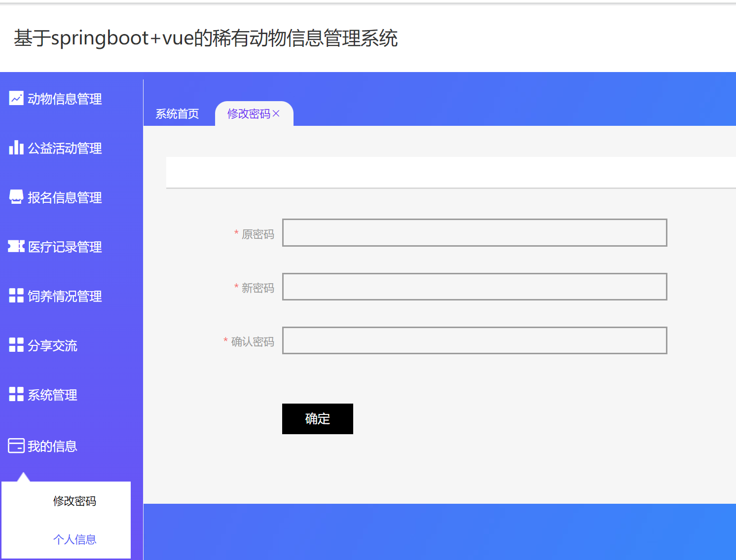736x560 pixels.
Task: Click the 公益活动管理 bar chart icon
Action: [x=15, y=148]
